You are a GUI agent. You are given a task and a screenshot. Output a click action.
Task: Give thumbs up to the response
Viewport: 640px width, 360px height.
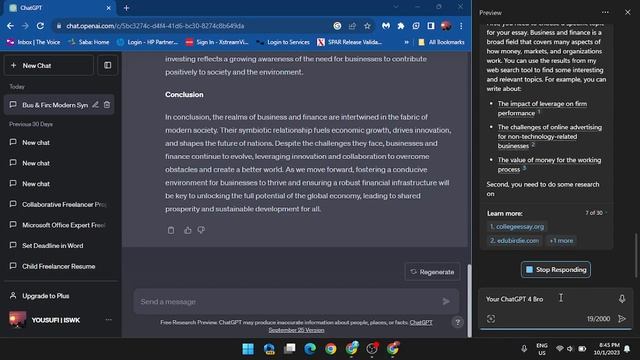pos(187,231)
